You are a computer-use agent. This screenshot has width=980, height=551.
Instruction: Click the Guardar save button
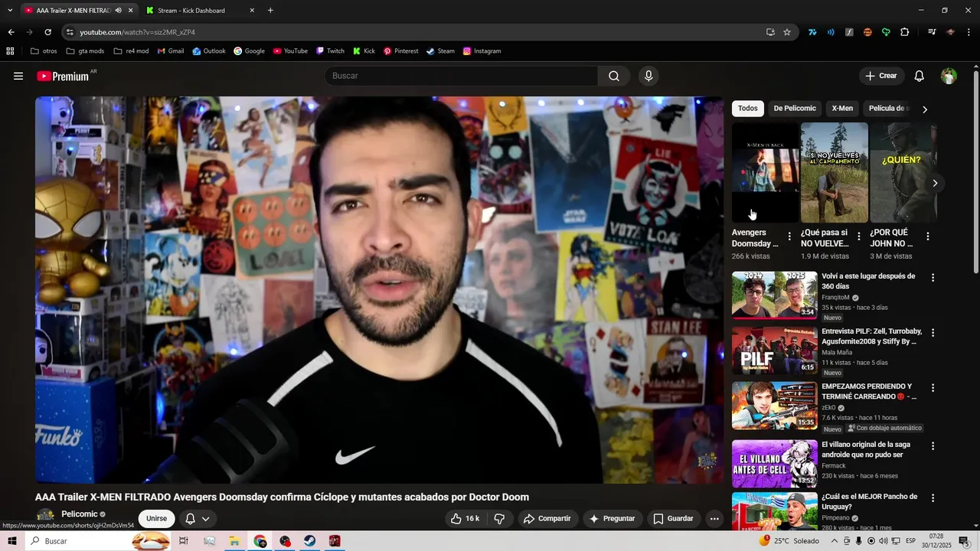[673, 518]
